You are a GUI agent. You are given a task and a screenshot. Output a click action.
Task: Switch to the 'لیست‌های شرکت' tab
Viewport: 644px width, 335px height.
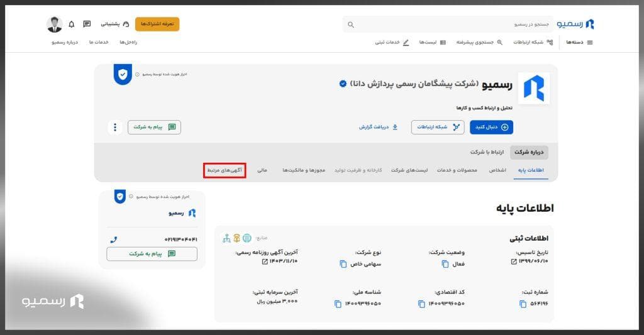(409, 170)
